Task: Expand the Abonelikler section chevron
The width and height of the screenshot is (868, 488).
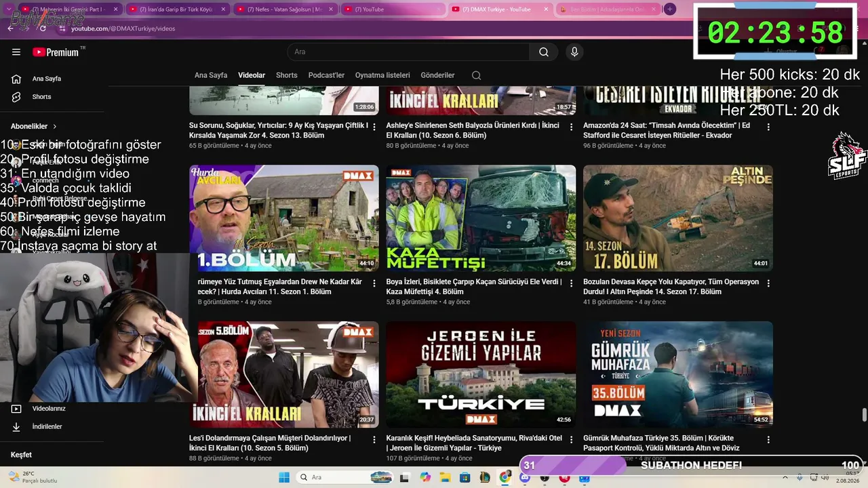Action: 55,127
